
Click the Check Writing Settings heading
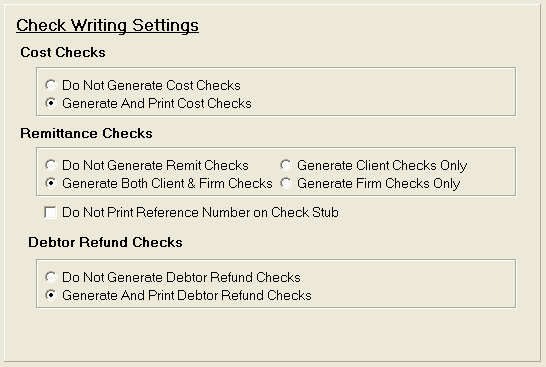click(107, 25)
